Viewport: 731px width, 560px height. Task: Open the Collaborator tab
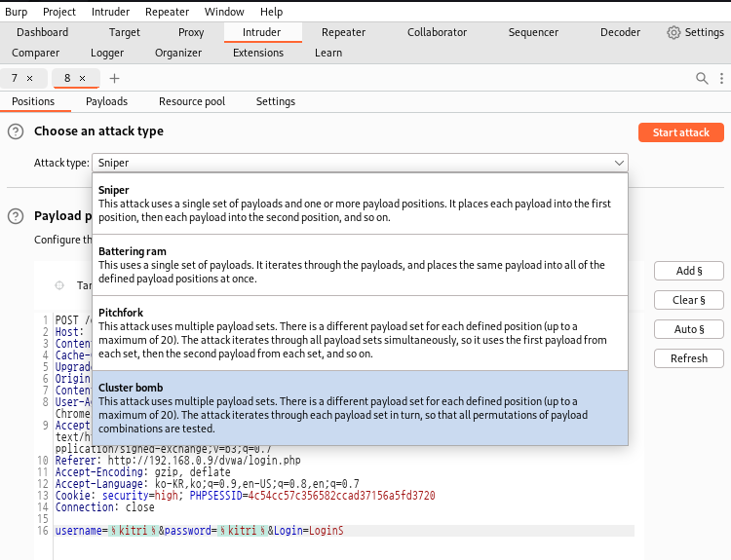pos(437,32)
